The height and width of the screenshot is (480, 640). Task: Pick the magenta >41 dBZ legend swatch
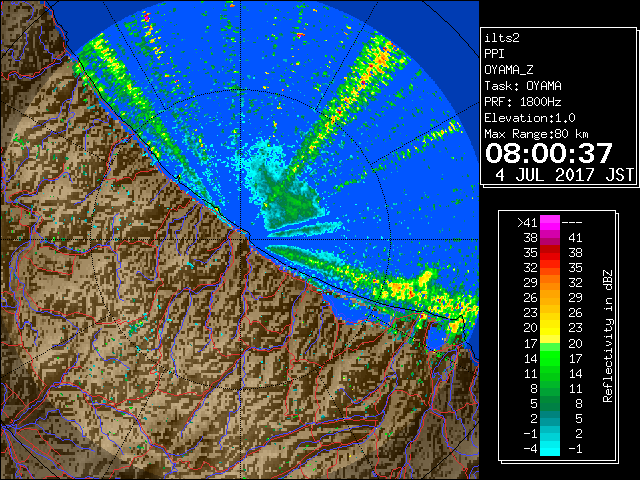(x=550, y=223)
